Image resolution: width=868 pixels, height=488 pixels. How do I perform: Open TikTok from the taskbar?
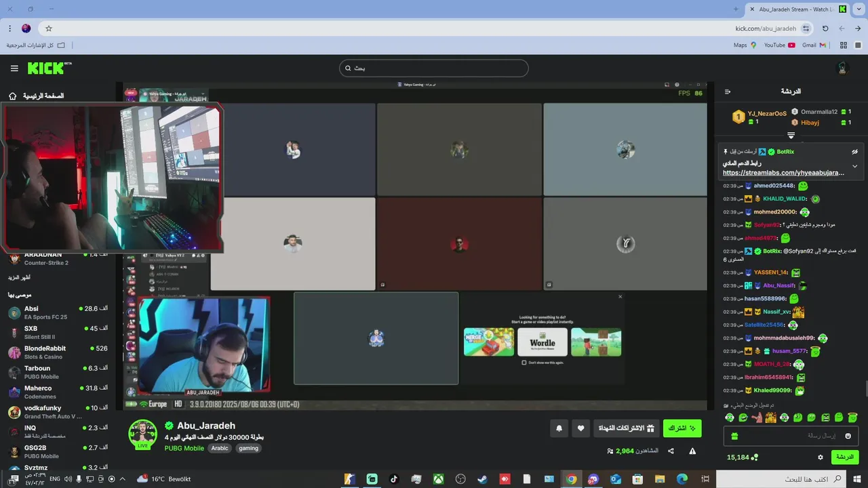(x=394, y=479)
